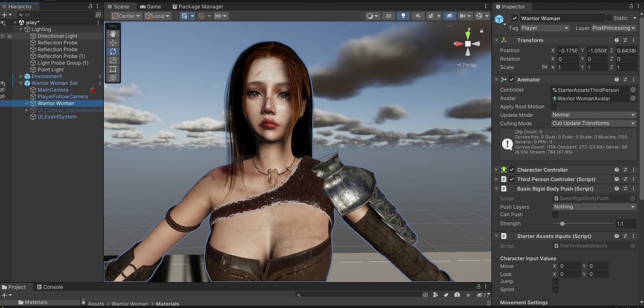The height and width of the screenshot is (308, 644).
Task: Expand Character Controller component
Action: coord(496,170)
